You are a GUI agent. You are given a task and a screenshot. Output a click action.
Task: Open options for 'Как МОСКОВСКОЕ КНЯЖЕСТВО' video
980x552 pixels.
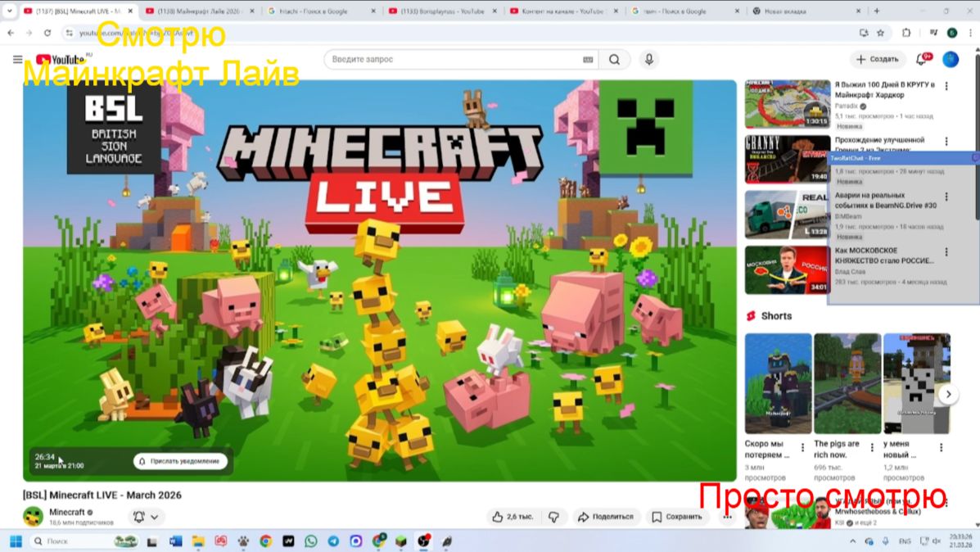[946, 252]
